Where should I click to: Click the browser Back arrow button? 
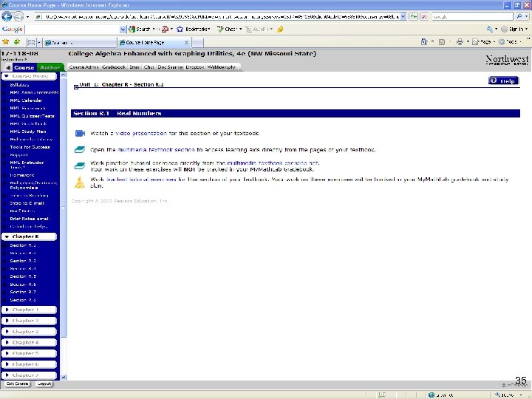[7, 16]
